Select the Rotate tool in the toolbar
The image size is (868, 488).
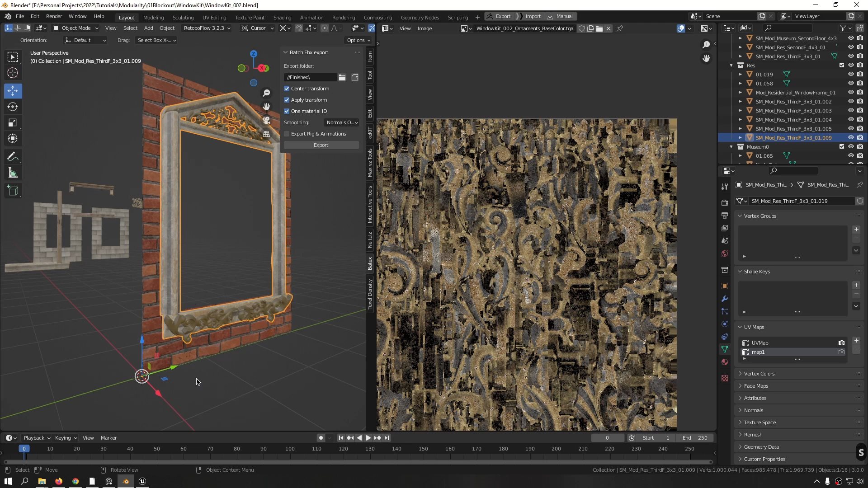coord(13,107)
